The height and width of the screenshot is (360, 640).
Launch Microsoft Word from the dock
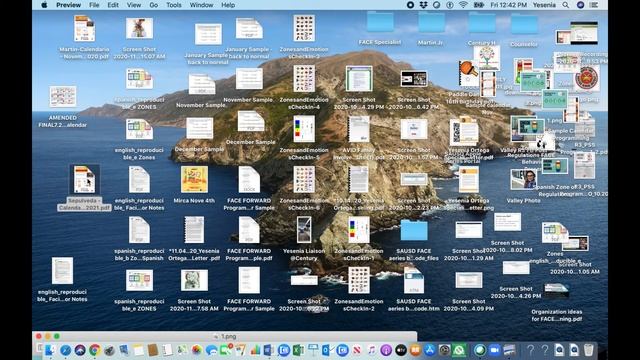point(269,350)
